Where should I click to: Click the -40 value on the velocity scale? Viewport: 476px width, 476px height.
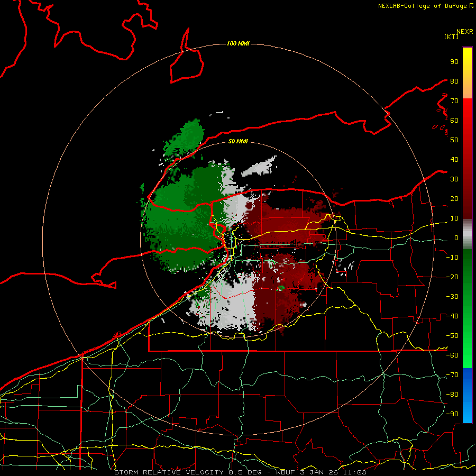452,316
